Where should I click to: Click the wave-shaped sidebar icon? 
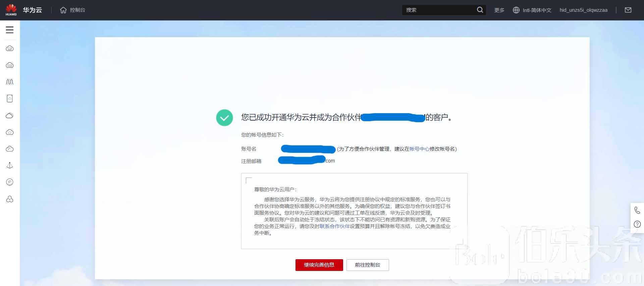(x=10, y=82)
